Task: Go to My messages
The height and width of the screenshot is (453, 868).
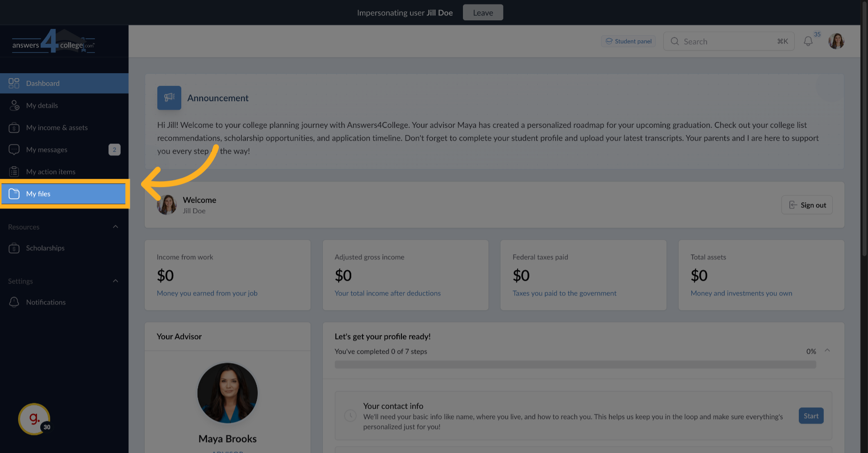Action: 47,149
